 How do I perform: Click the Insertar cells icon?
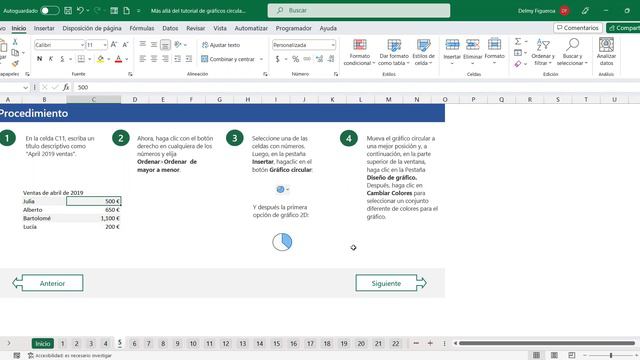click(x=452, y=44)
